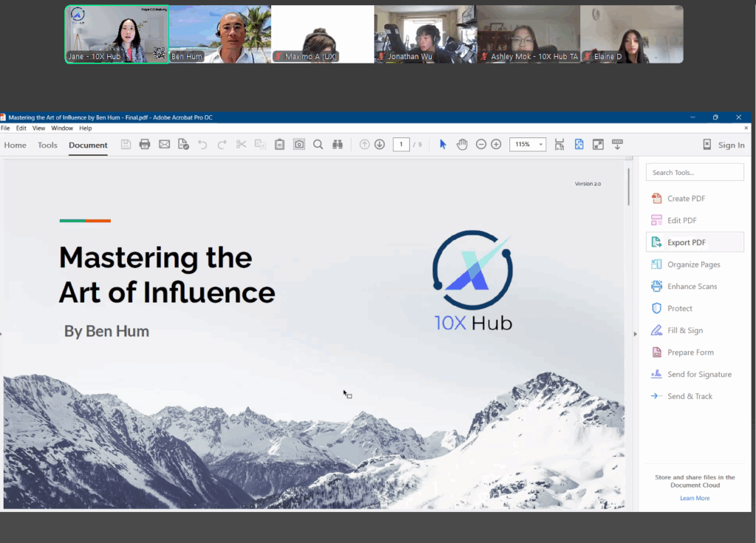
Task: Open the Export PDF tool
Action: click(695, 242)
